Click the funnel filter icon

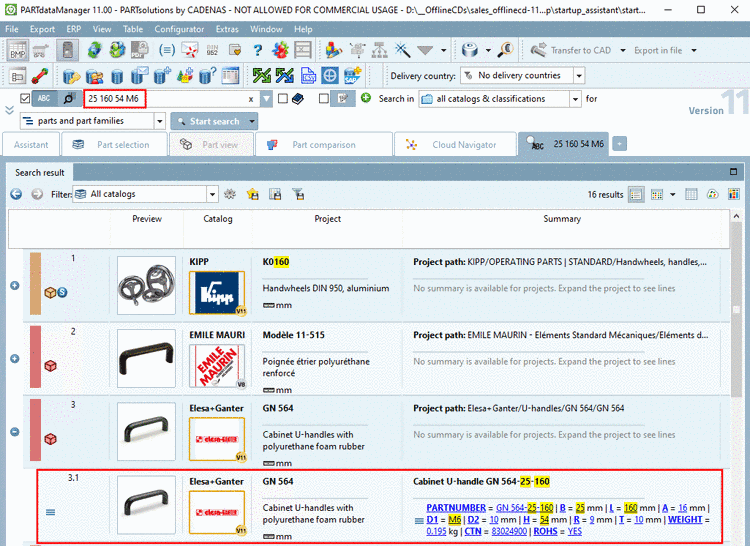(298, 194)
